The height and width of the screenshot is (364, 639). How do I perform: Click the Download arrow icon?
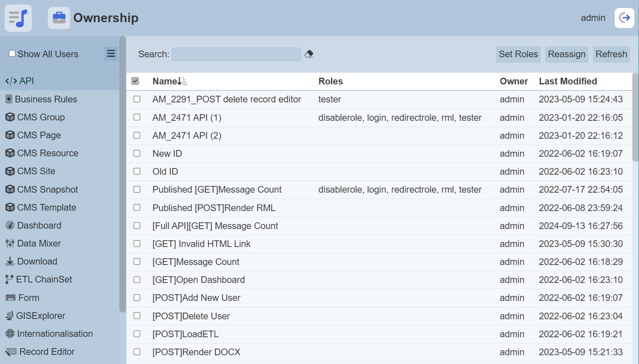click(x=10, y=262)
